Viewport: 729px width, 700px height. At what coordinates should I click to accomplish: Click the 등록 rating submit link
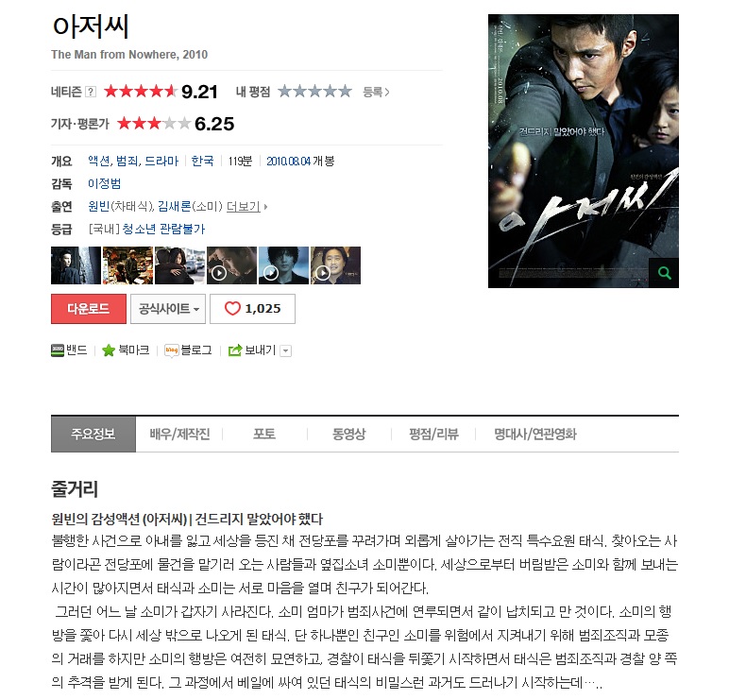(x=376, y=92)
